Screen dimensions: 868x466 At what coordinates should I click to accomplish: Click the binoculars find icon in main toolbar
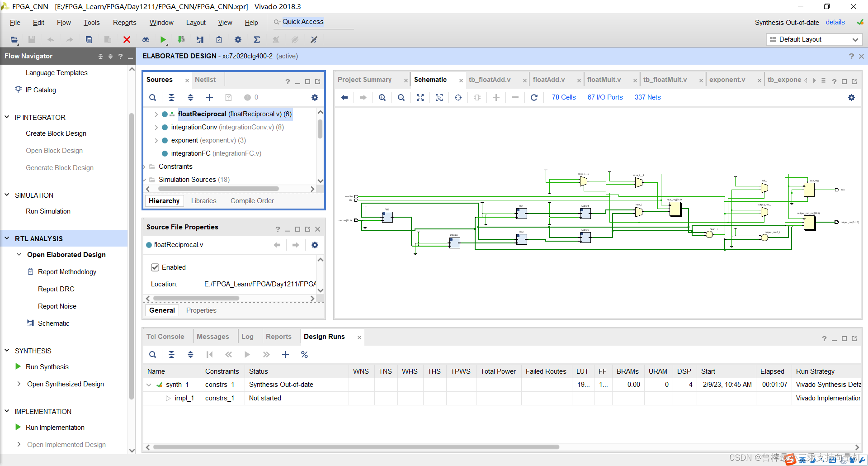[x=146, y=40]
